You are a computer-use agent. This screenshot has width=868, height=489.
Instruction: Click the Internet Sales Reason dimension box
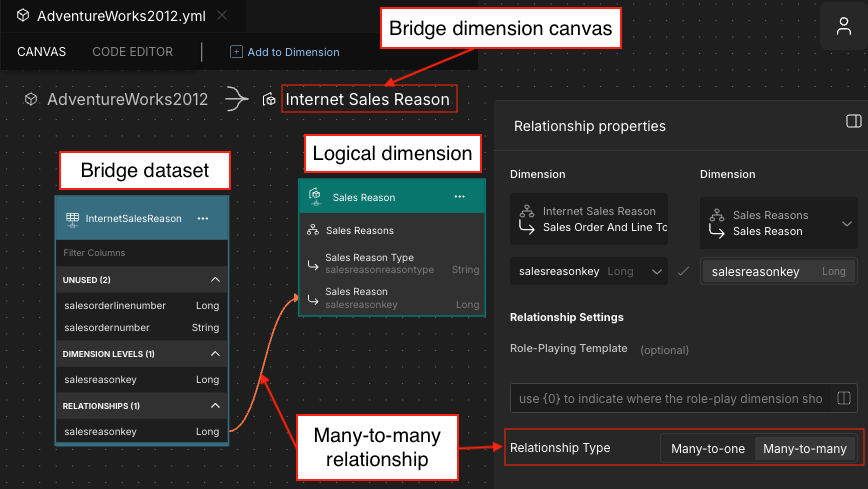point(588,219)
